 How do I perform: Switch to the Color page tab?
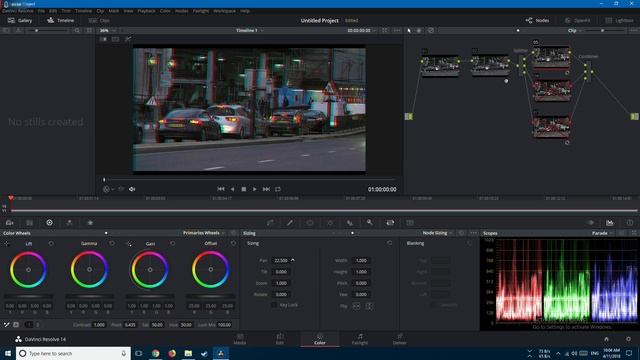point(320,339)
